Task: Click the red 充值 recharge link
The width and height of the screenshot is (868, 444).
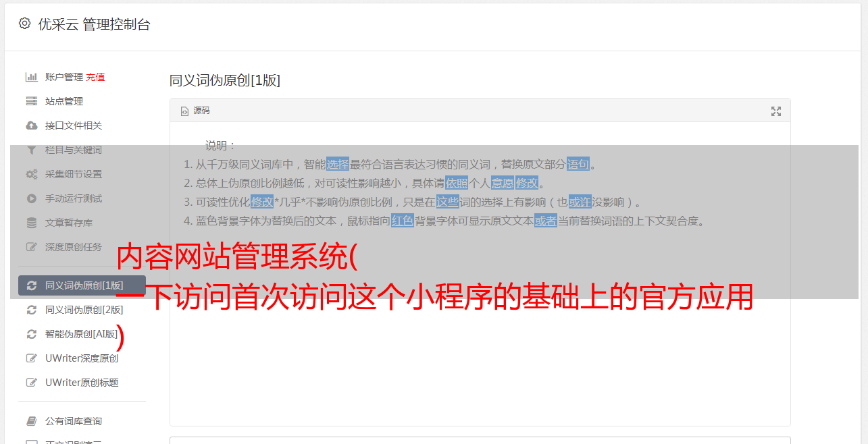Action: (95, 77)
